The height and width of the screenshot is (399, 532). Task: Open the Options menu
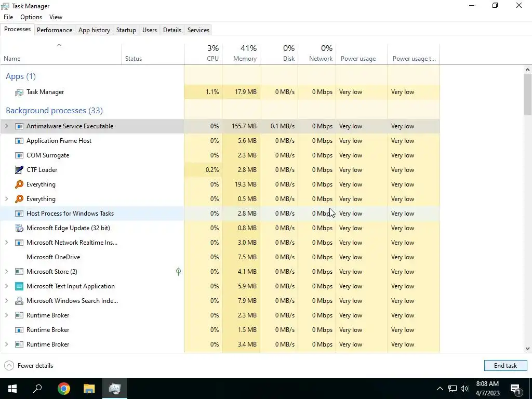31,17
